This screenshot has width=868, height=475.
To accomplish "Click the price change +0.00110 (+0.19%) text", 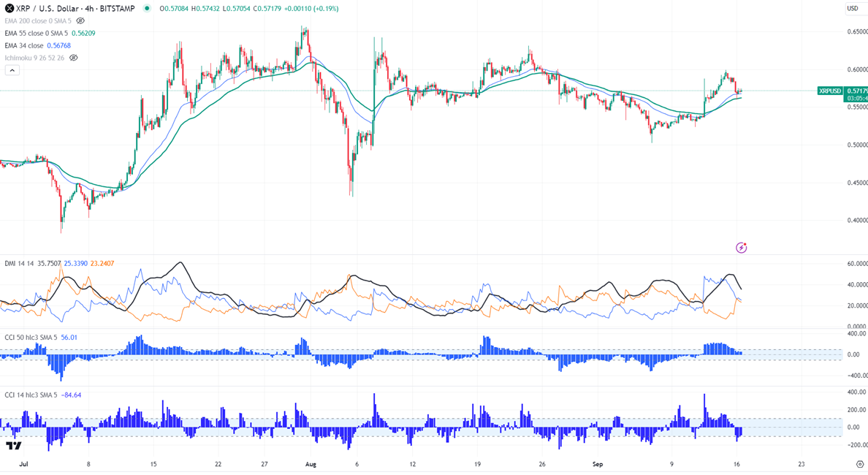I will coord(312,8).
